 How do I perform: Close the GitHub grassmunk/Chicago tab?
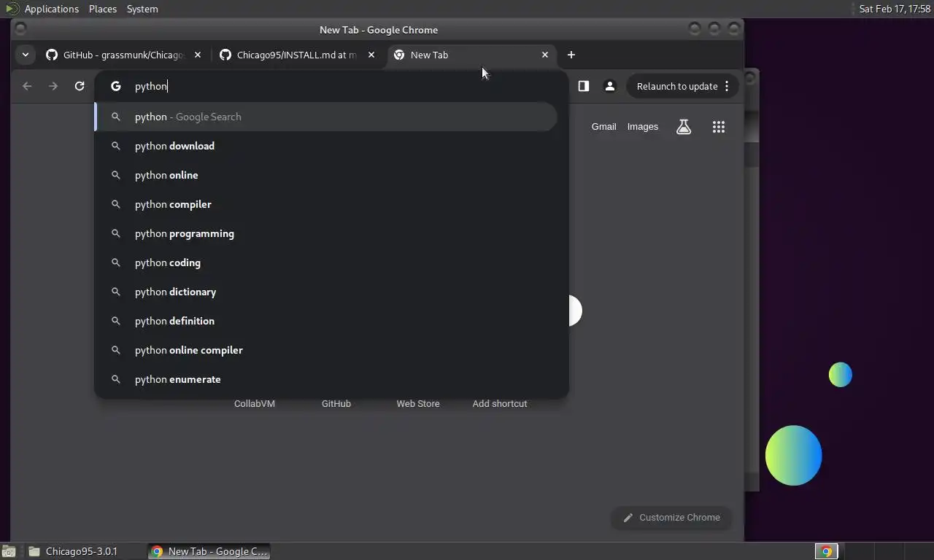pos(198,55)
